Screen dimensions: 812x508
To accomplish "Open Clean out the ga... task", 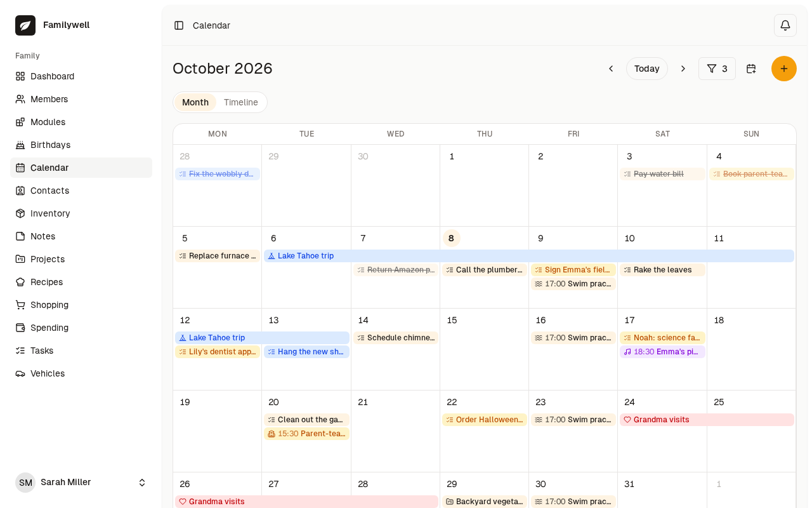I will pos(306,420).
